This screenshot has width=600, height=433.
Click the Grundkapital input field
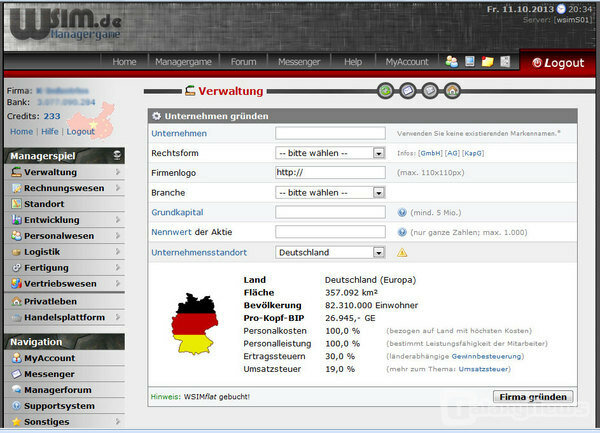(330, 212)
